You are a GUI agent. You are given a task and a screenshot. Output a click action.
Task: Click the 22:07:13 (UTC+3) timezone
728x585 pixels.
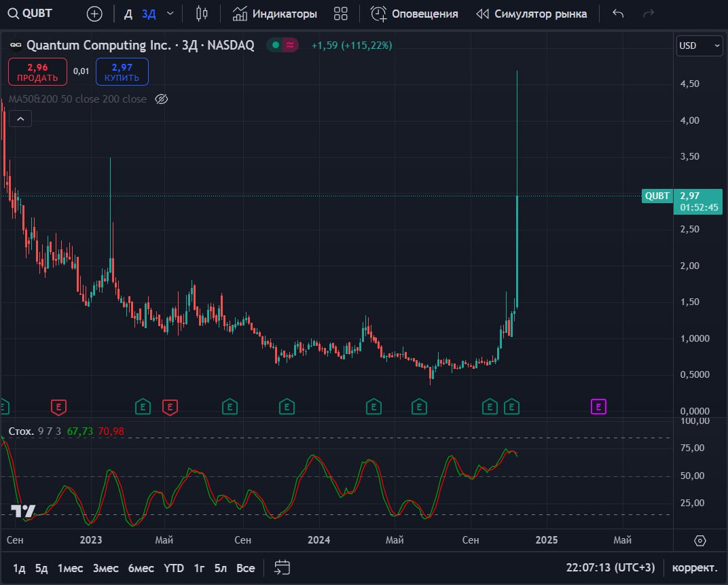(610, 568)
